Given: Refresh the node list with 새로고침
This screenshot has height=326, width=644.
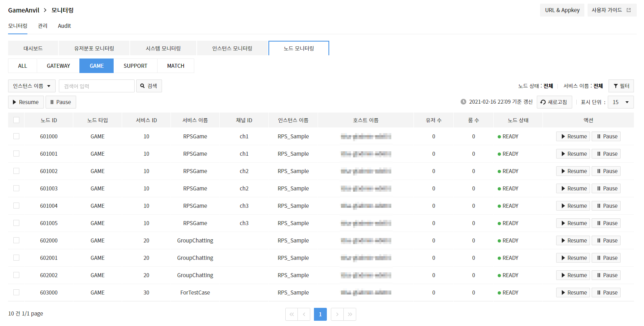Looking at the screenshot, I should 554,102.
